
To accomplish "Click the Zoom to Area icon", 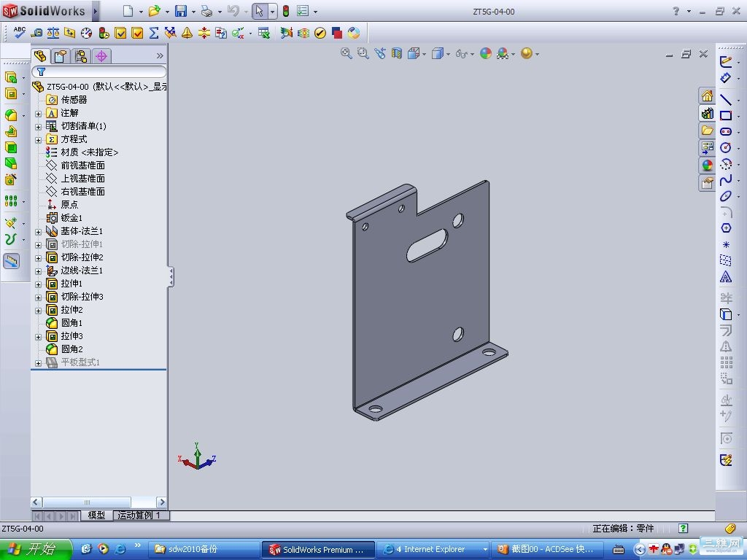I will click(x=363, y=53).
